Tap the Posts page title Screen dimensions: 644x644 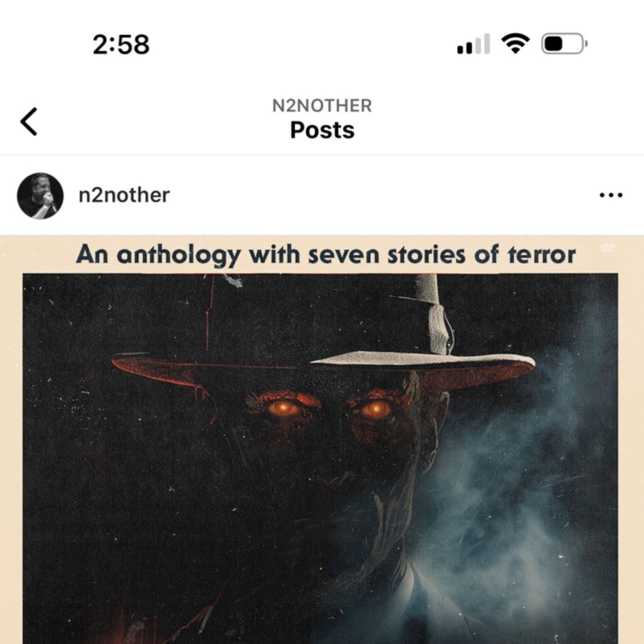point(322,130)
